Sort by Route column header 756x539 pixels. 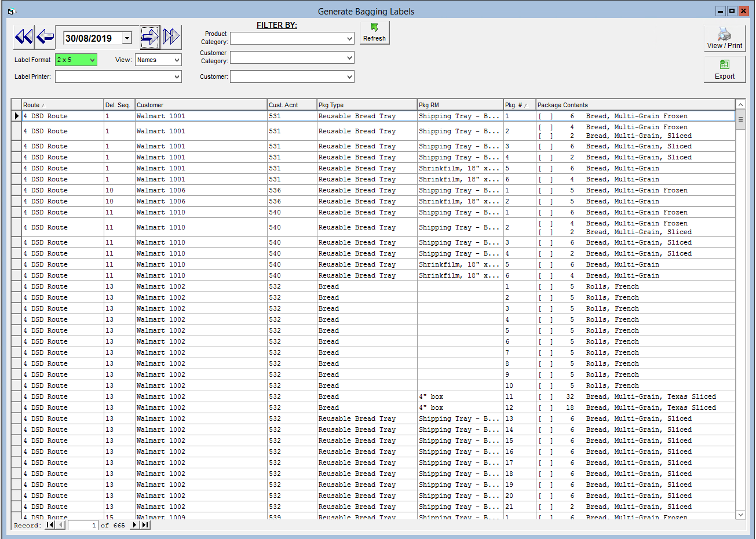coord(63,105)
